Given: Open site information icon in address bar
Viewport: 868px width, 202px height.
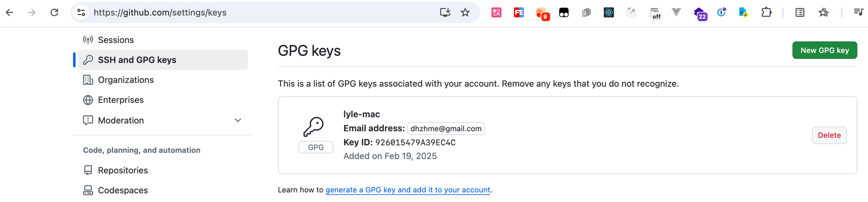Looking at the screenshot, I should click(81, 13).
